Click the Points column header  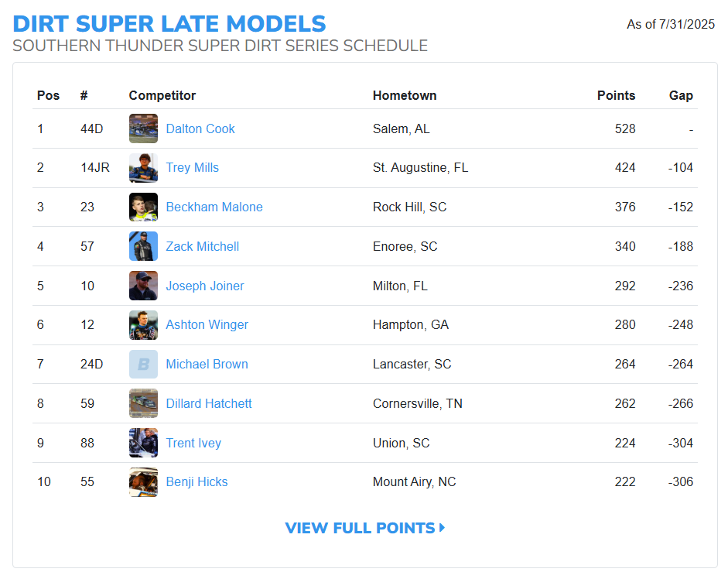(616, 96)
